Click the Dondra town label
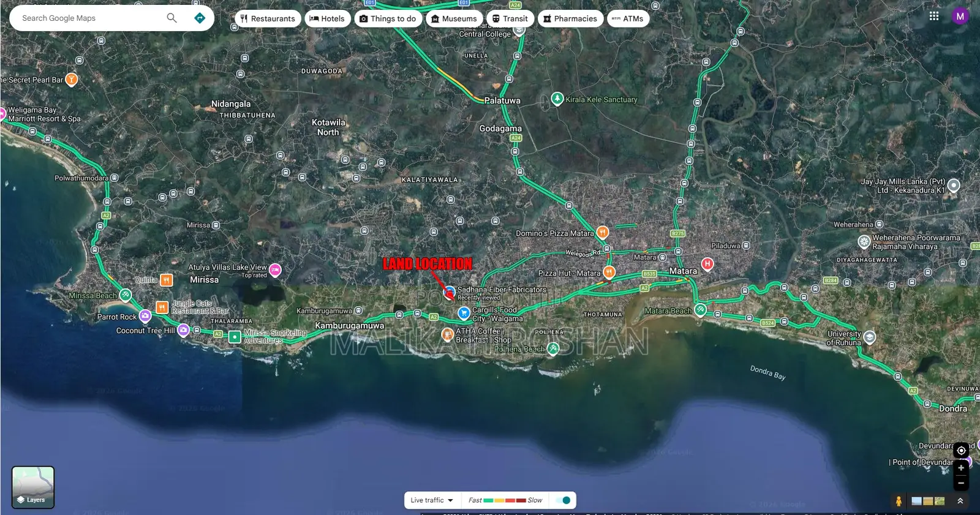 tap(953, 408)
